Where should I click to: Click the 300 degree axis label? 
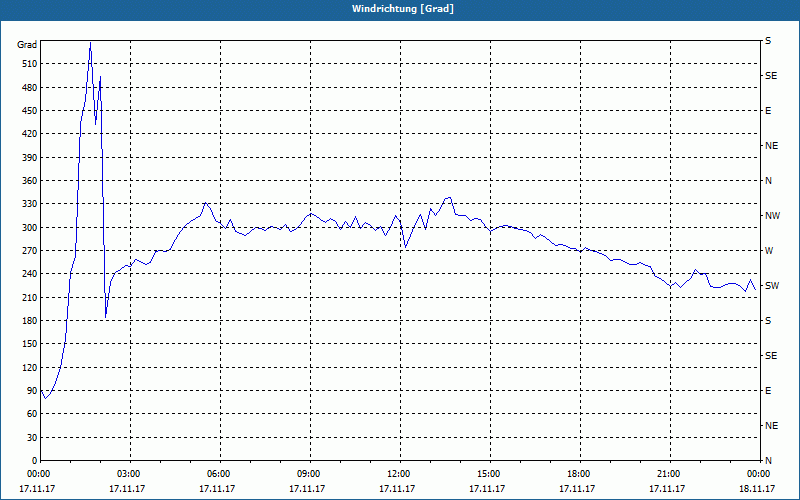30,227
